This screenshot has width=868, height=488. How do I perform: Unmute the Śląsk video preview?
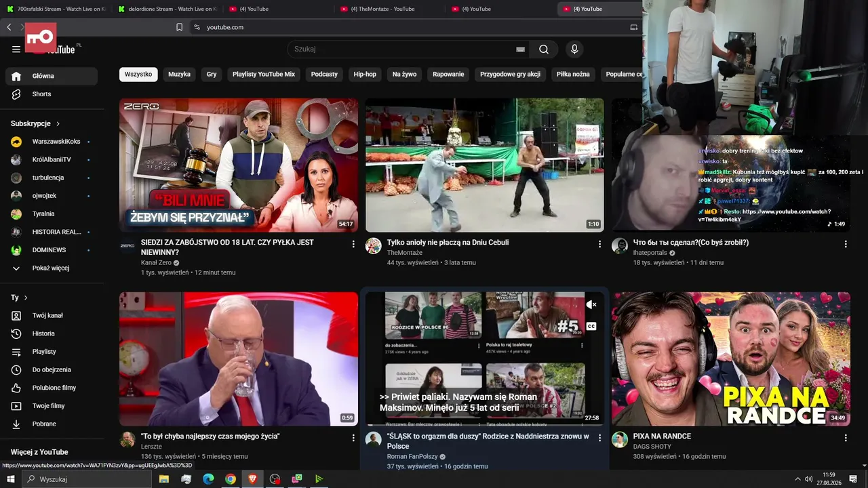tap(591, 305)
